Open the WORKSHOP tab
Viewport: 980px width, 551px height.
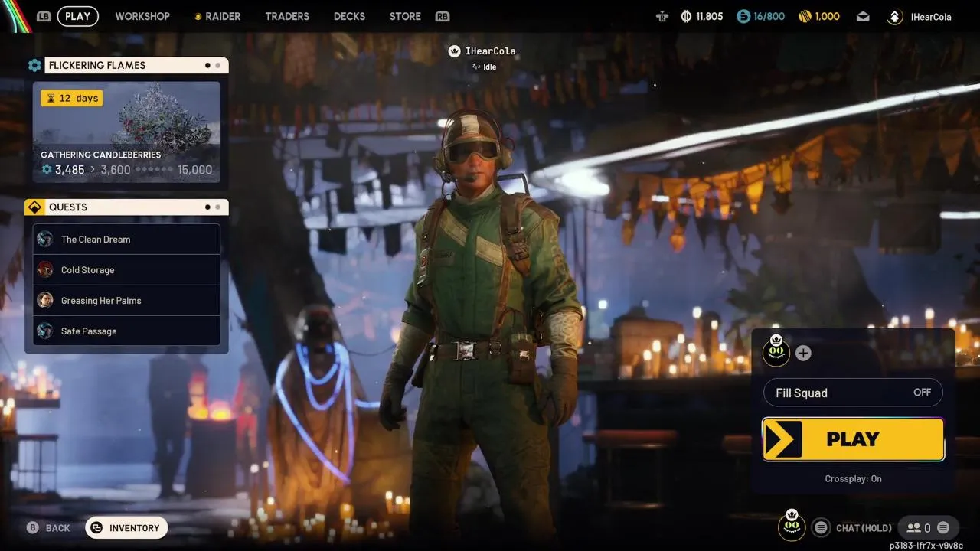pyautogui.click(x=142, y=16)
